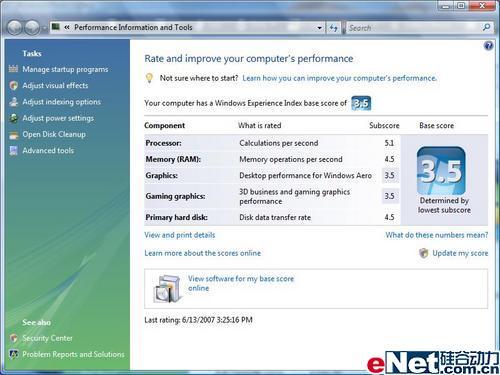Click the Open Disk Cleanup icon
500x375 pixels.
coord(14,135)
